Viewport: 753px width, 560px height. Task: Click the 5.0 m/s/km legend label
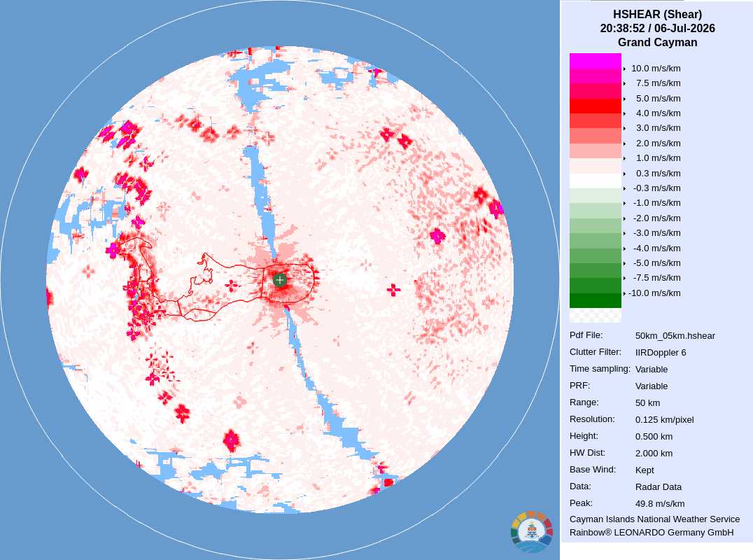[x=659, y=99]
